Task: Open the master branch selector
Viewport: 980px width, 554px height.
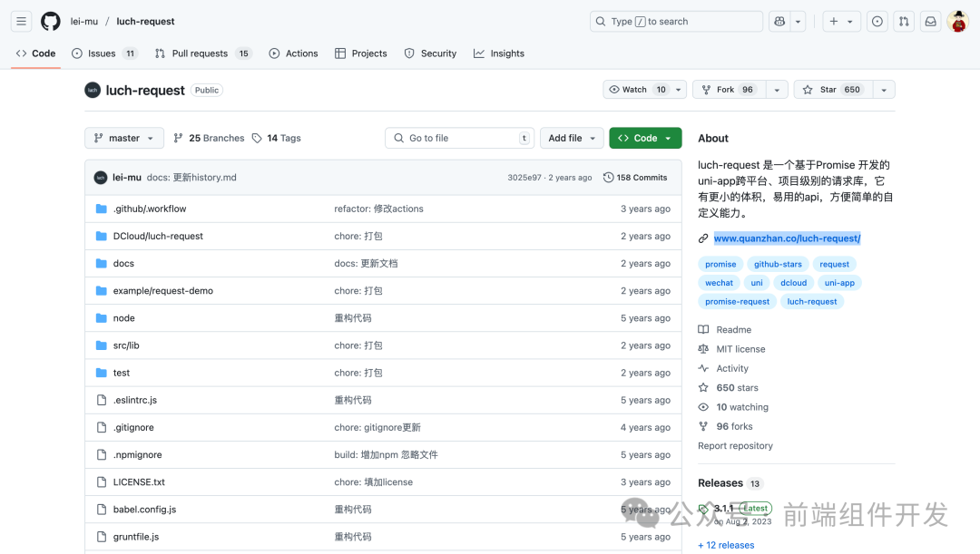Action: (x=124, y=138)
